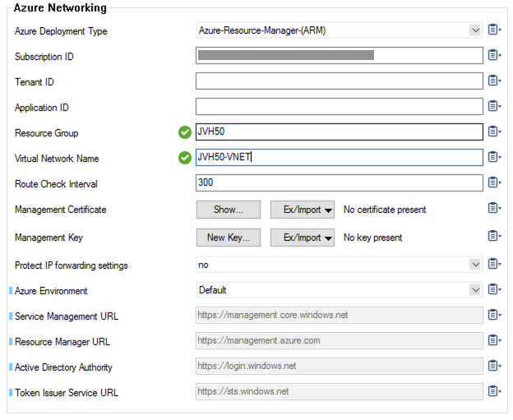Select the Active Directory Authority field
This screenshot has height=420, width=513.
coord(340,366)
